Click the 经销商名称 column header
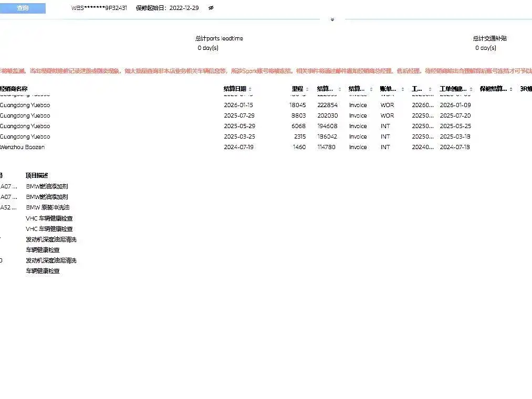Viewport: 532px width, 399px height. pyautogui.click(x=14, y=89)
